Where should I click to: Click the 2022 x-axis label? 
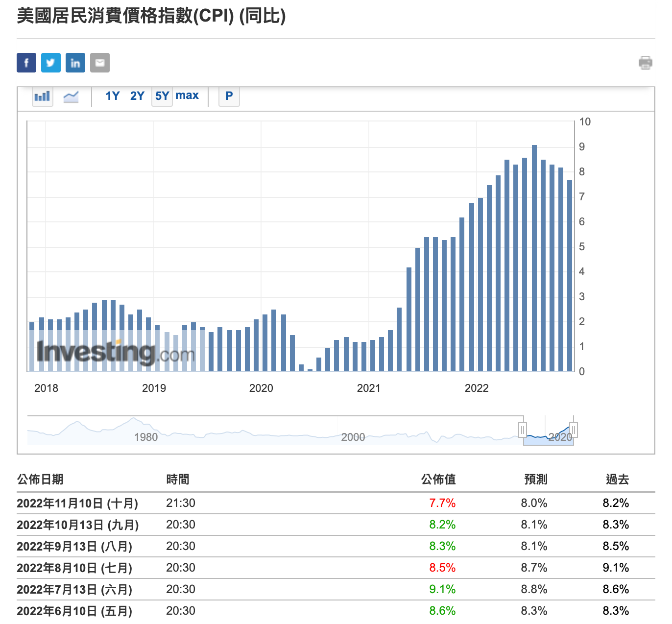[477, 388]
